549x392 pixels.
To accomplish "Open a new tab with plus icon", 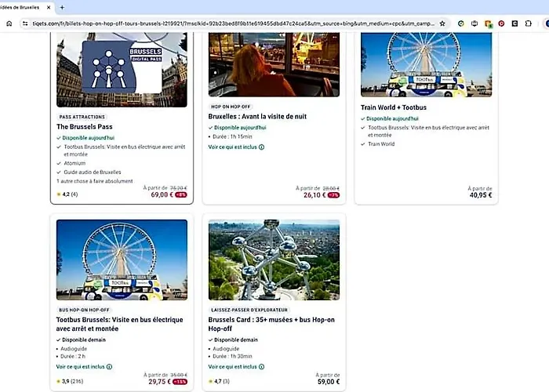I will 62,7.
